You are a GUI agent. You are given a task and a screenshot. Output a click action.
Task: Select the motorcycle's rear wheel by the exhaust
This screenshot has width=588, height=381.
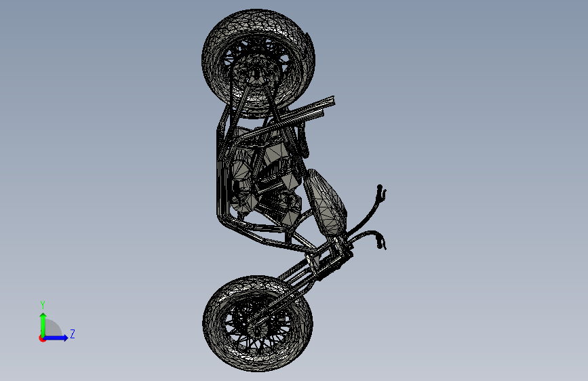point(258,64)
